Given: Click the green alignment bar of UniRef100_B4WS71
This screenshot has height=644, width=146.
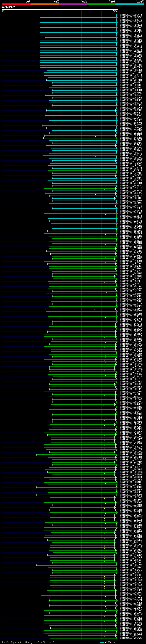Looking at the screenshot, I should [x=80, y=125].
